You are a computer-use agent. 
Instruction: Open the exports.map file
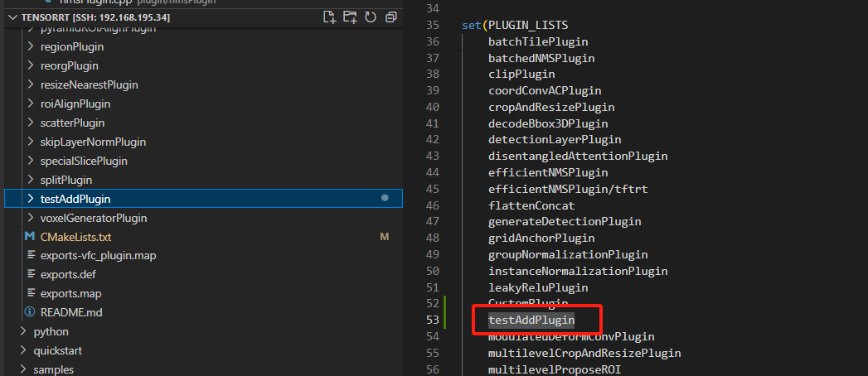(x=70, y=294)
